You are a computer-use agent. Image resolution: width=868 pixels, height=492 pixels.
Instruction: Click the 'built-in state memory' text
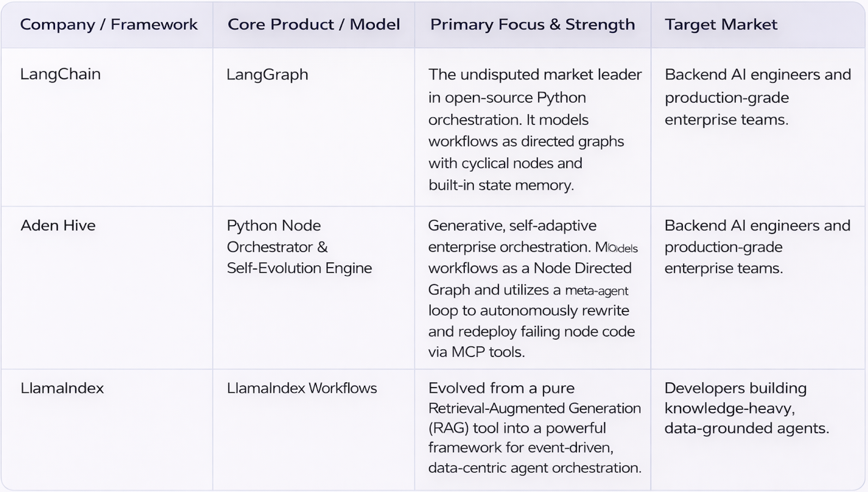[501, 185]
